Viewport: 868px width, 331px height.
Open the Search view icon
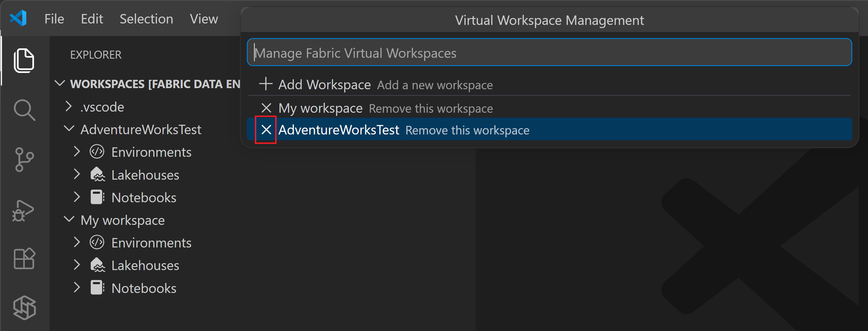click(x=24, y=110)
